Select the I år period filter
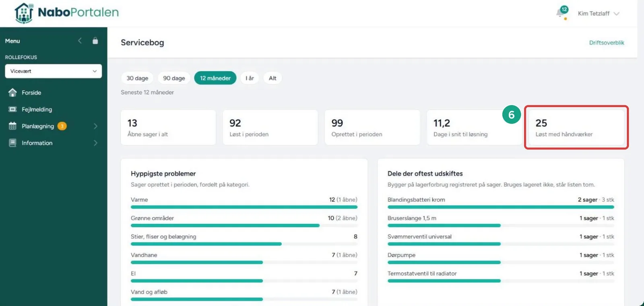 250,78
